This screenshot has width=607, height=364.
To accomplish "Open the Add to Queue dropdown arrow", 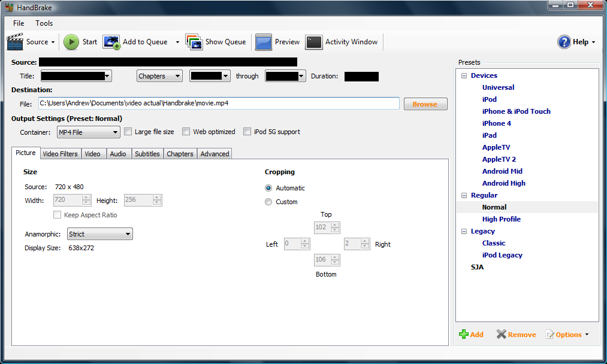I will click(178, 42).
